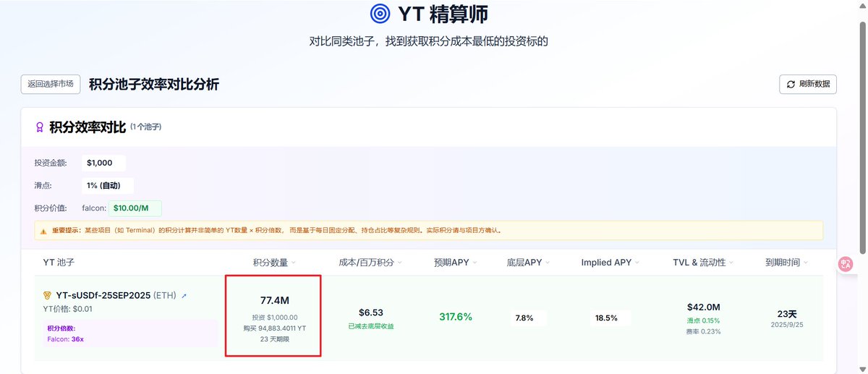Click 费率 0.23% fee text
This screenshot has height=374, width=868.
[x=704, y=331]
